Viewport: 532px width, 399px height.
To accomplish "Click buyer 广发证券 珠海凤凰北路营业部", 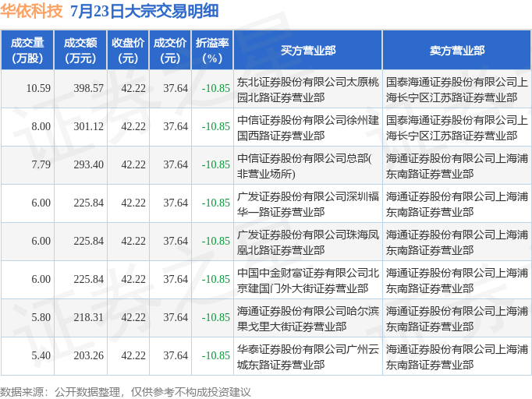I will click(307, 242).
